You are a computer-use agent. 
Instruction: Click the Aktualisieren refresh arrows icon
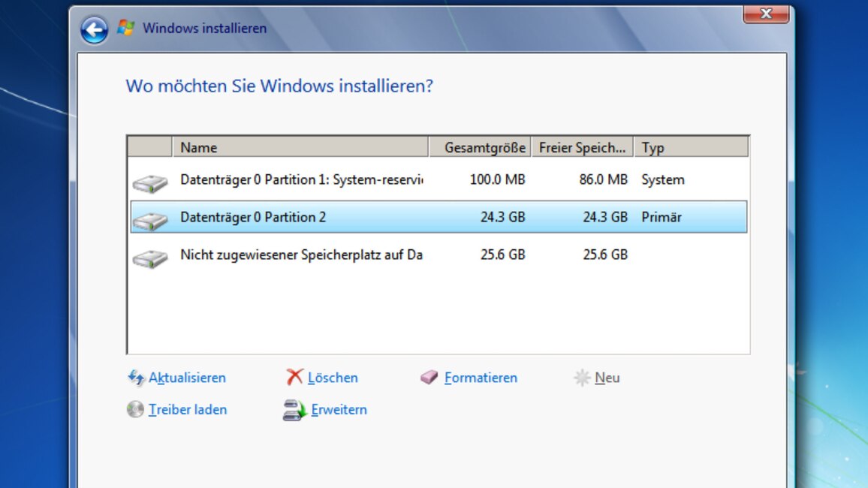point(136,378)
